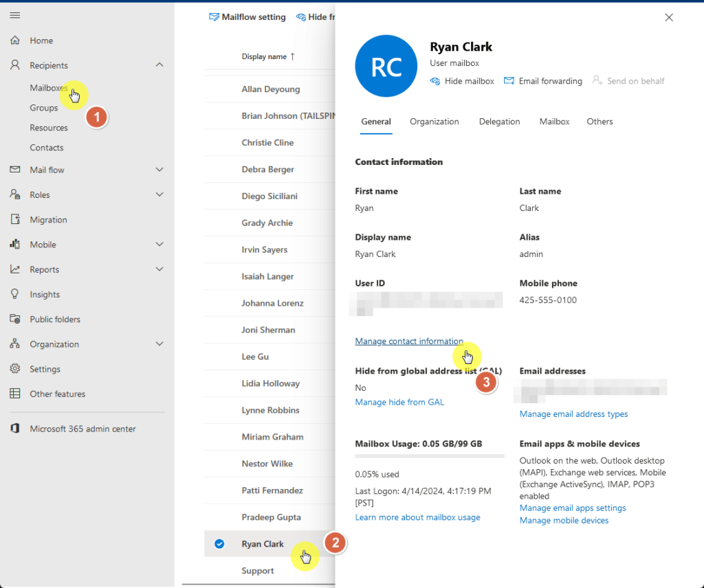
Task: Select the Debra Berger mailbox row
Action: (269, 170)
